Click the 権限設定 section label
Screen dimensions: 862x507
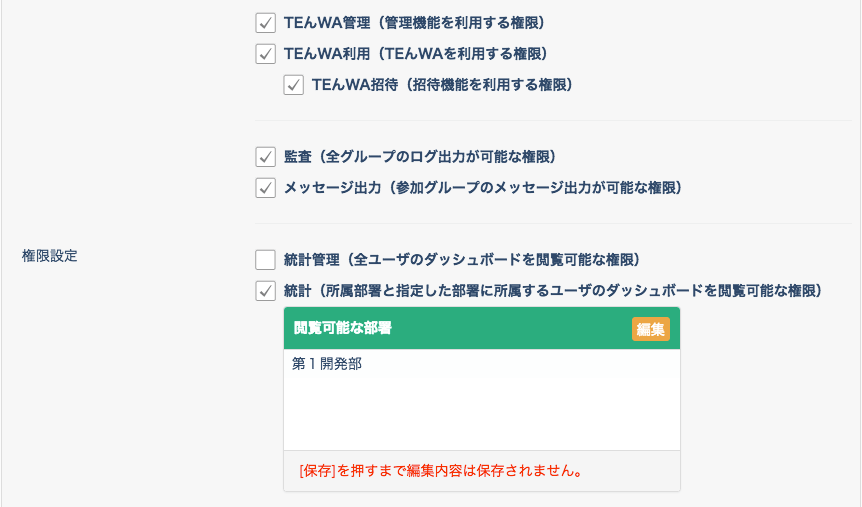(49, 256)
